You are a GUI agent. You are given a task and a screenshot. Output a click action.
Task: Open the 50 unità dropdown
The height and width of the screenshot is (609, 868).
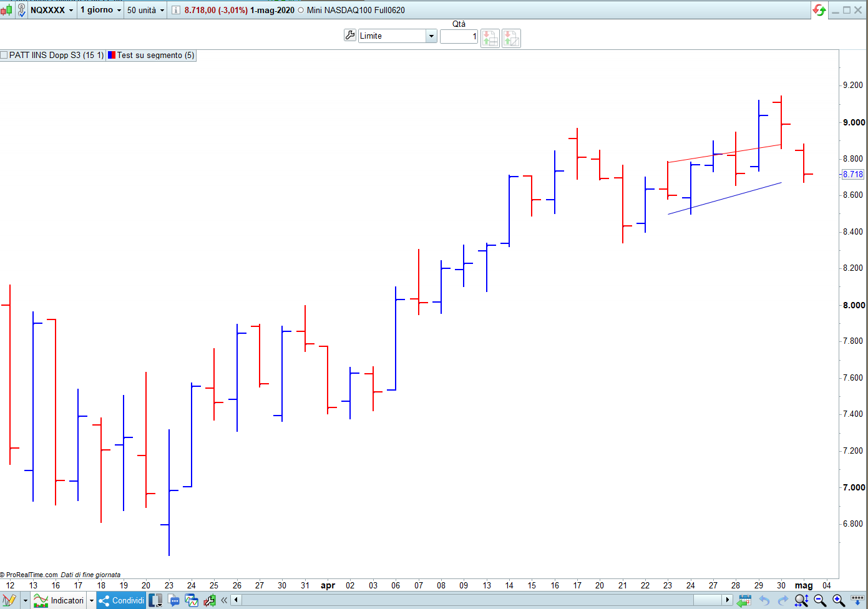(146, 10)
